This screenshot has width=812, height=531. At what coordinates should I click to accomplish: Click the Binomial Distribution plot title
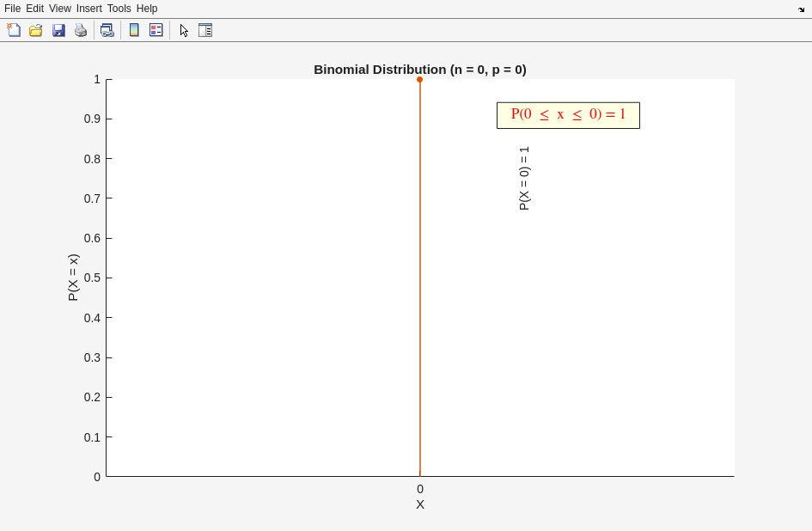pyautogui.click(x=419, y=70)
